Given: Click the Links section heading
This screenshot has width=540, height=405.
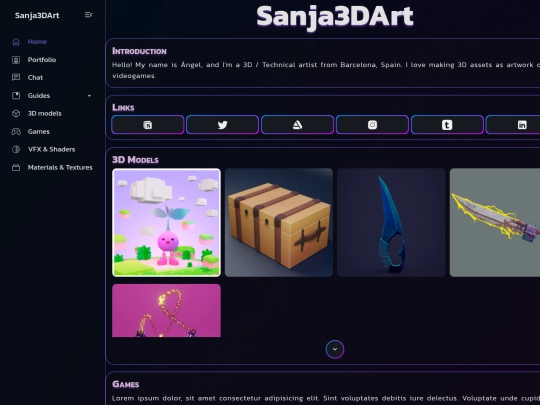Looking at the screenshot, I should (123, 107).
